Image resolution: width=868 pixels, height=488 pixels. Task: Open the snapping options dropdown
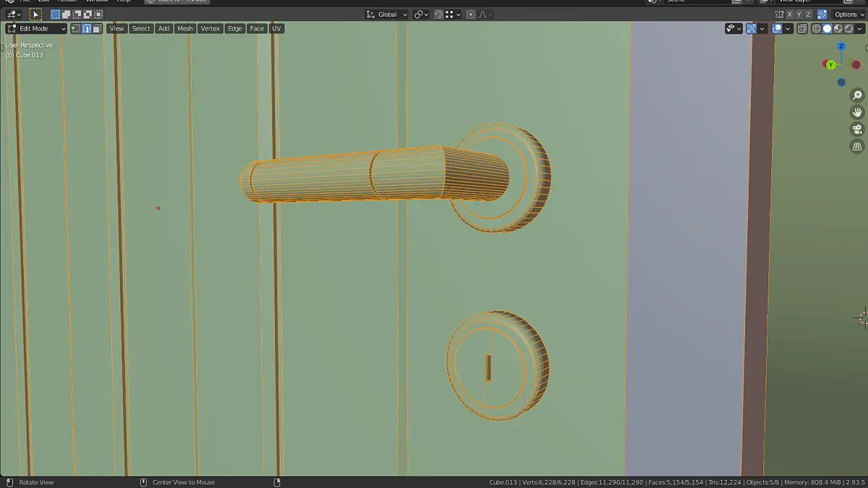453,14
